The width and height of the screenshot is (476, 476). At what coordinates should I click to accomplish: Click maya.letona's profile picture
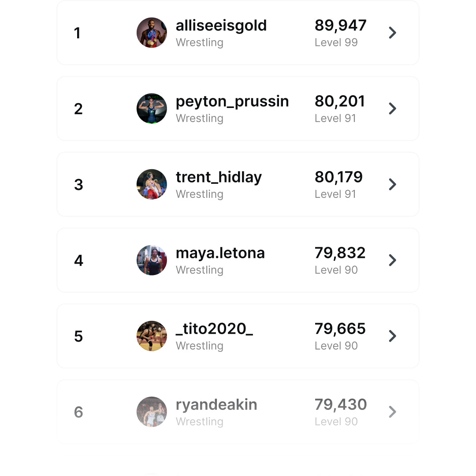point(152,260)
